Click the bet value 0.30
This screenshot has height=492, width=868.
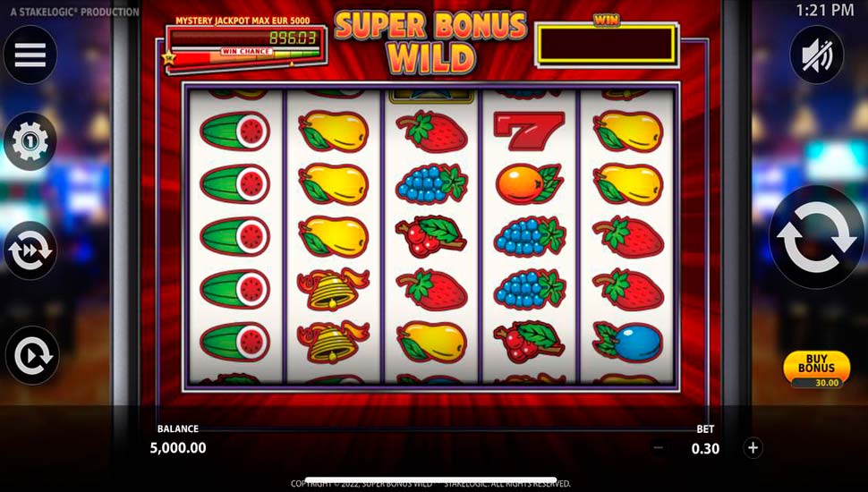pos(705,448)
